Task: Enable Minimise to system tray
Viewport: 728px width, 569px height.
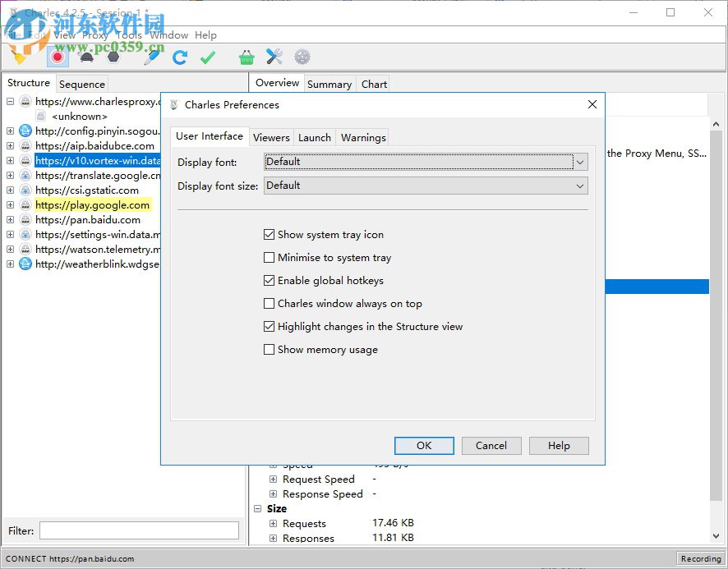Action: tap(269, 257)
